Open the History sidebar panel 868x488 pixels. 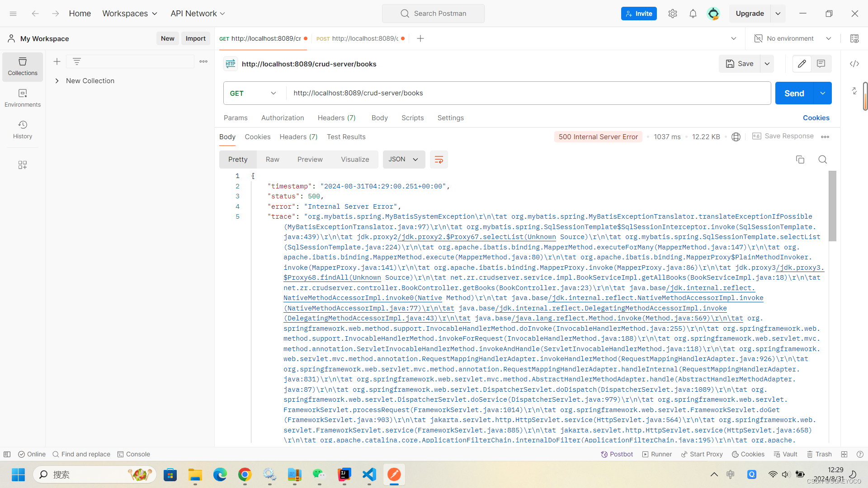coord(23,129)
